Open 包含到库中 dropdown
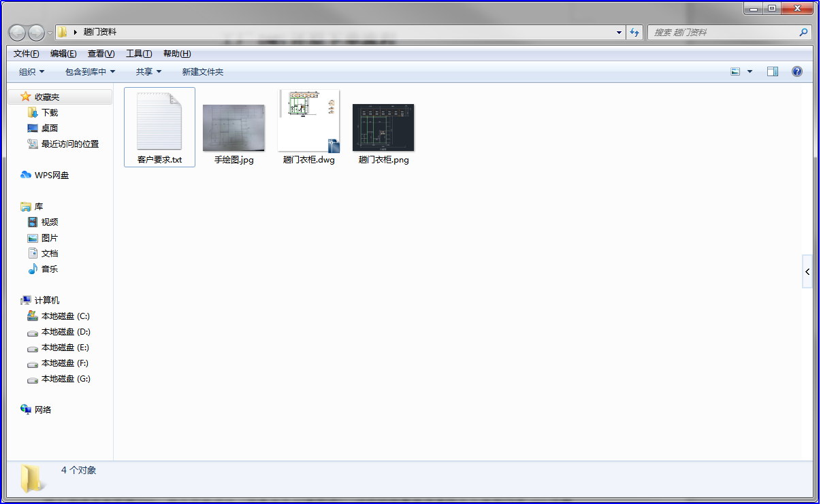The width and height of the screenshot is (821, 504). pos(91,71)
